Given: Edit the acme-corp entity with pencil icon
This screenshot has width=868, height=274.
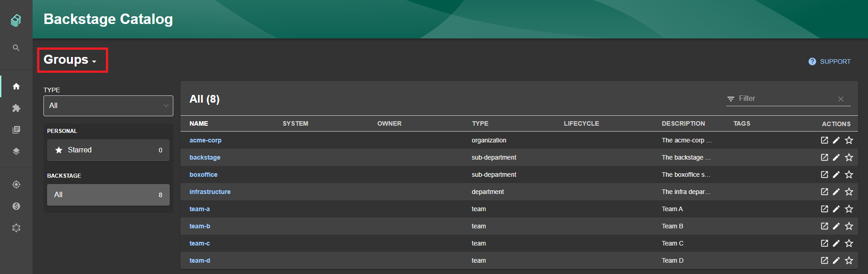Looking at the screenshot, I should (x=836, y=140).
